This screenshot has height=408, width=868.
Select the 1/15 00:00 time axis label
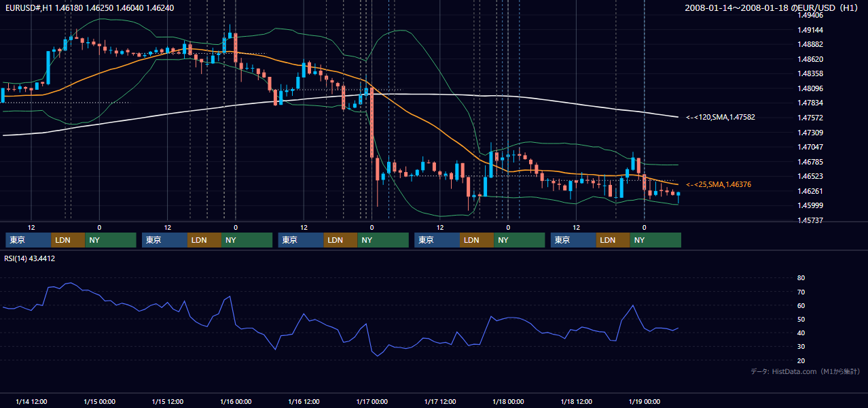point(99,402)
